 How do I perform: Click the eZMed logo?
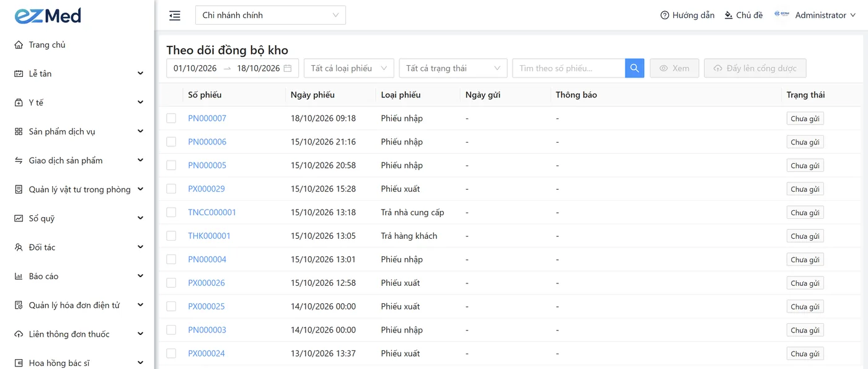(x=48, y=16)
